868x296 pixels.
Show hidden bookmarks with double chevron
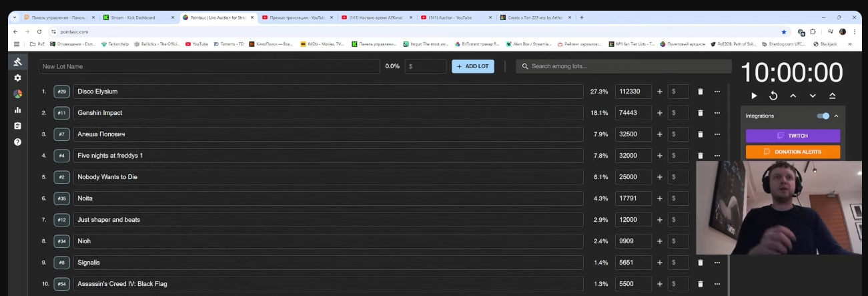849,43
